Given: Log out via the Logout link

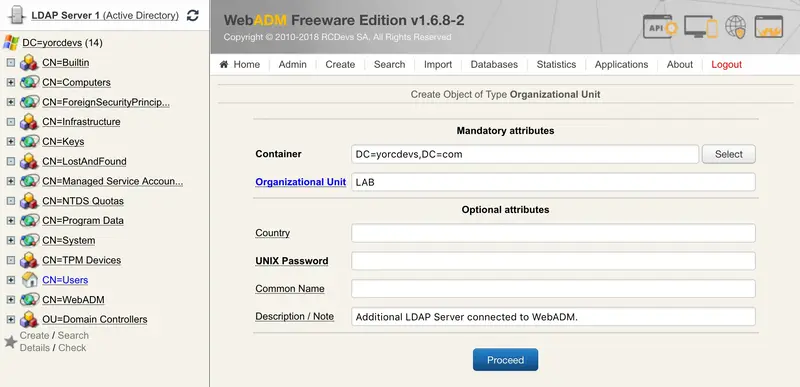Looking at the screenshot, I should pos(727,65).
